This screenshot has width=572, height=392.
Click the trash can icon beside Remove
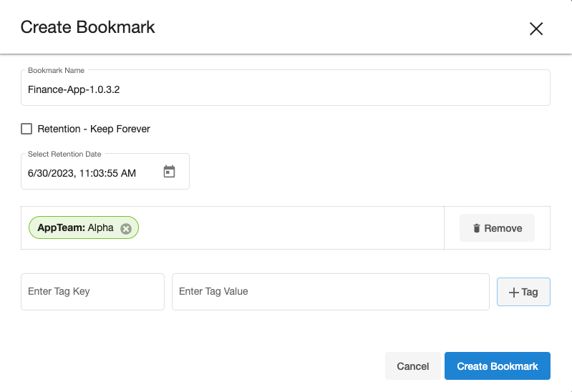[477, 228]
